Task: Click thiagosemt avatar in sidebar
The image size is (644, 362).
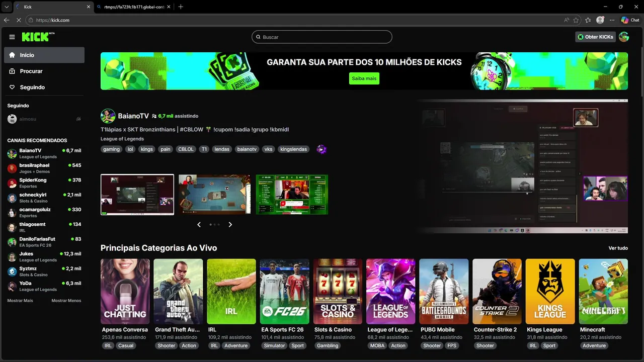Action: (x=12, y=227)
